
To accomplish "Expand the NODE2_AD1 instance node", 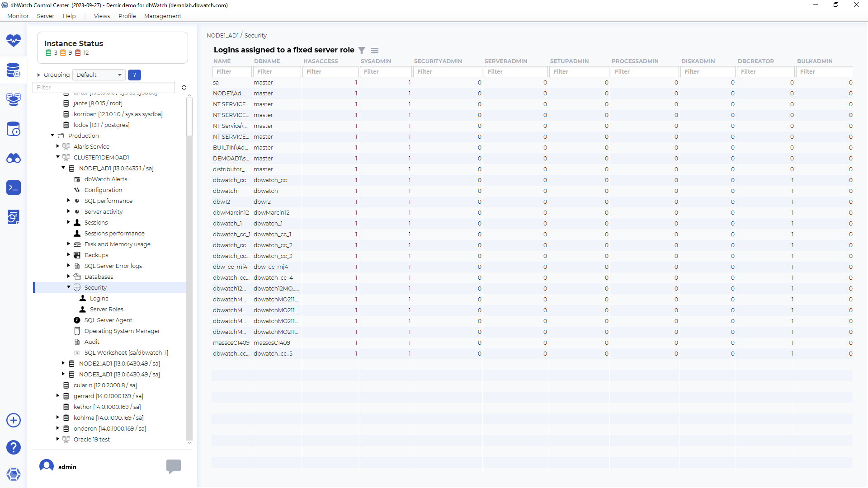I will click(63, 363).
